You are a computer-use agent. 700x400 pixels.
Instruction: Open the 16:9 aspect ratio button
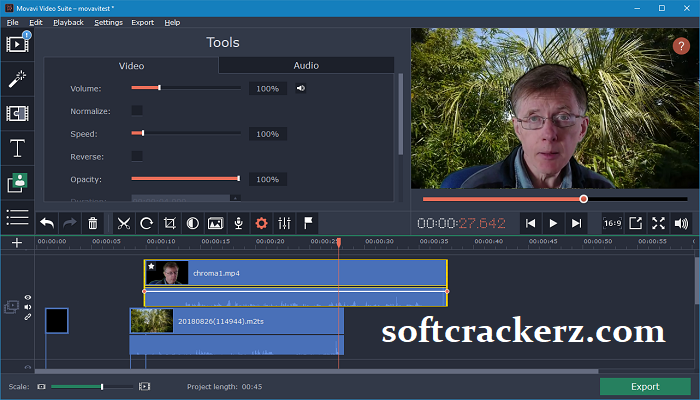tap(612, 223)
